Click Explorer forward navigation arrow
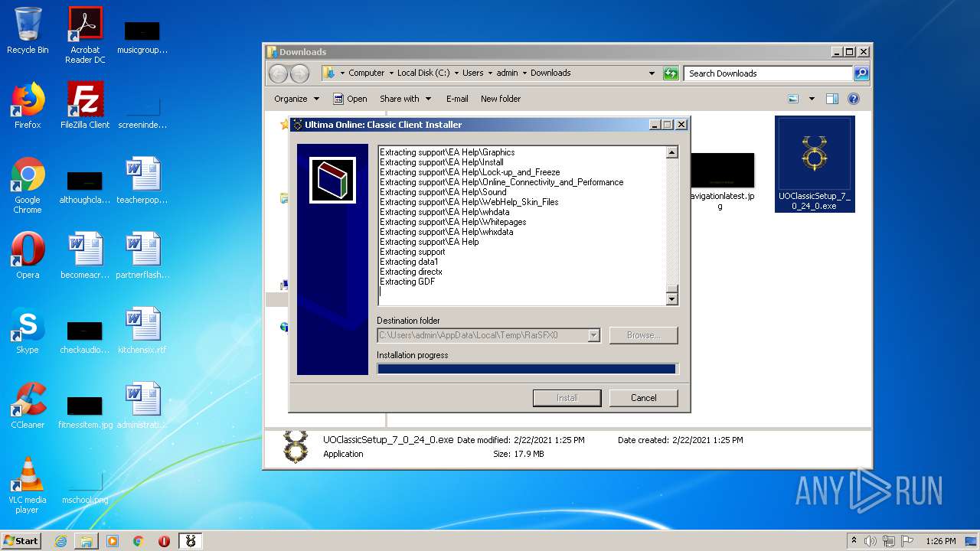The image size is (980, 551). click(x=300, y=73)
